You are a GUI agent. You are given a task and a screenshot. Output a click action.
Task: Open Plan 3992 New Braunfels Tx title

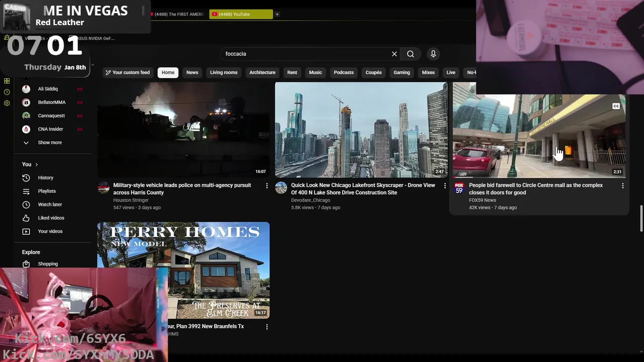coord(206,326)
